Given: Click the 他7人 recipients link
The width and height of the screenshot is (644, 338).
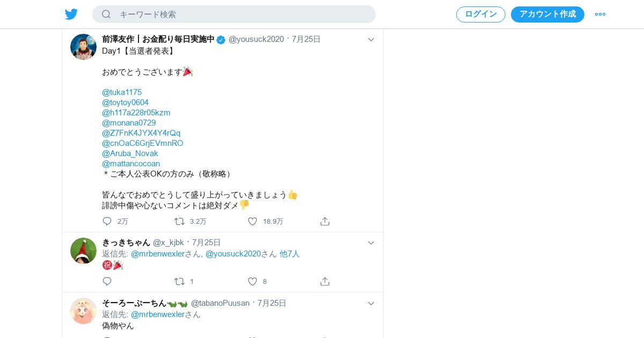Looking at the screenshot, I should point(289,254).
